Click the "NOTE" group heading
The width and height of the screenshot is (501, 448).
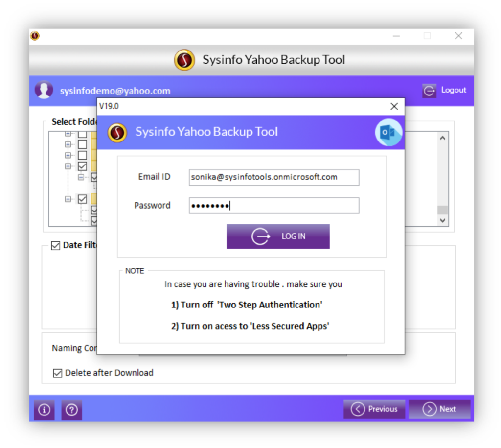pos(135,271)
